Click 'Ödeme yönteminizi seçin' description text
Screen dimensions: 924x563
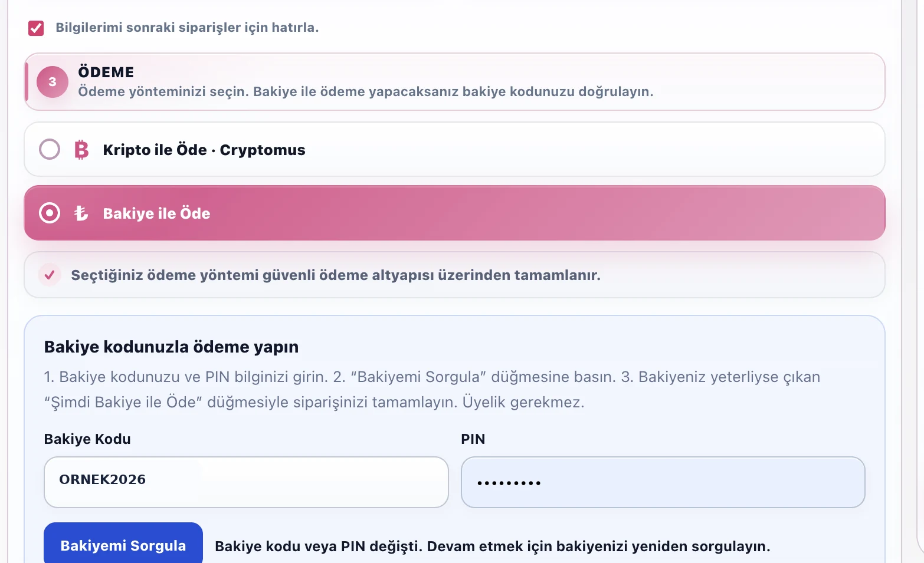pos(366,92)
